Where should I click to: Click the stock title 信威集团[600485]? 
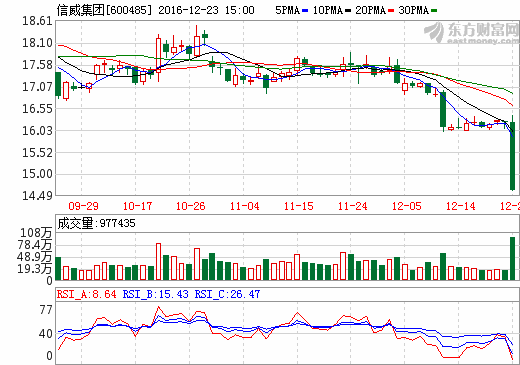(104, 10)
